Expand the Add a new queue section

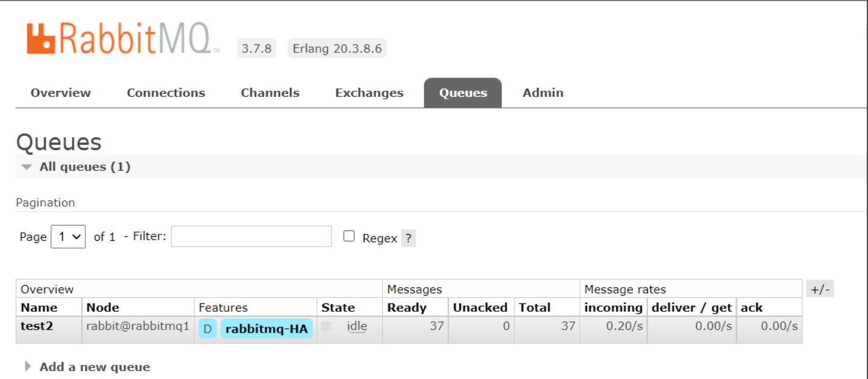[87, 367]
